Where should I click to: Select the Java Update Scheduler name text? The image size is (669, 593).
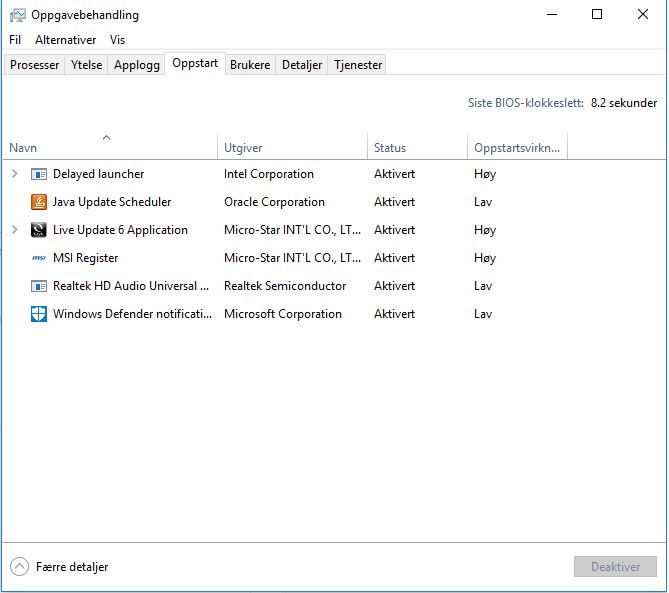112,202
